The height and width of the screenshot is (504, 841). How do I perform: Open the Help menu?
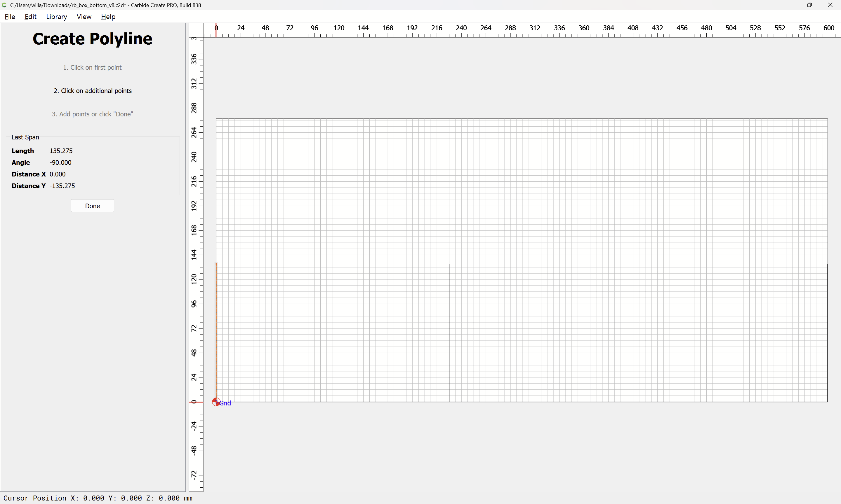pos(108,17)
